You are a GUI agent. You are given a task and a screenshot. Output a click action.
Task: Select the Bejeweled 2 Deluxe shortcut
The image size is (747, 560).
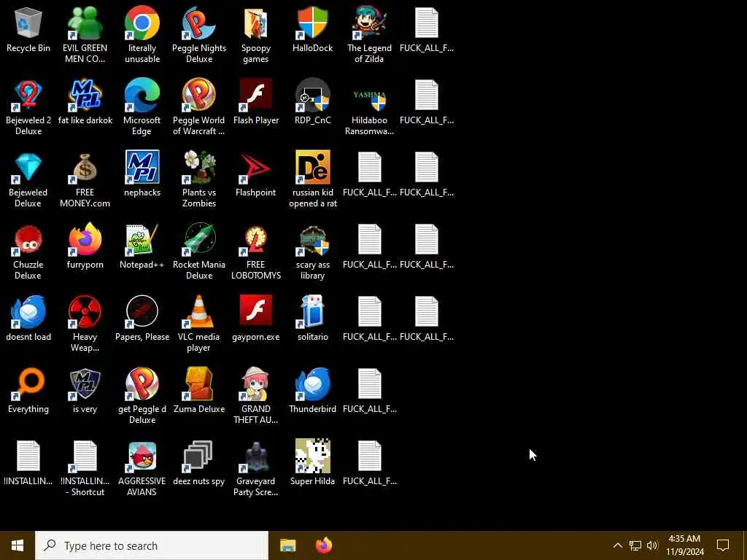pyautogui.click(x=28, y=107)
